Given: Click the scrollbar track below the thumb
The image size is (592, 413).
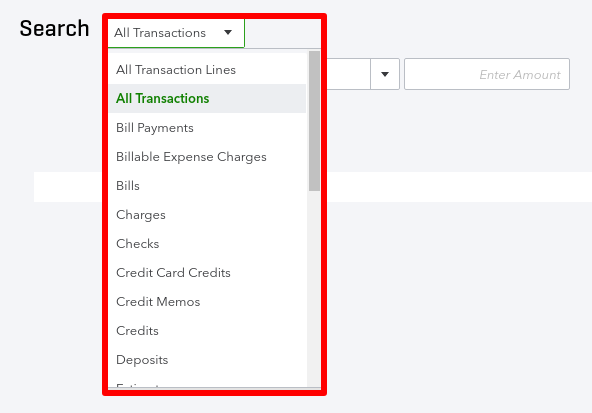Looking at the screenshot, I should pyautogui.click(x=314, y=289).
